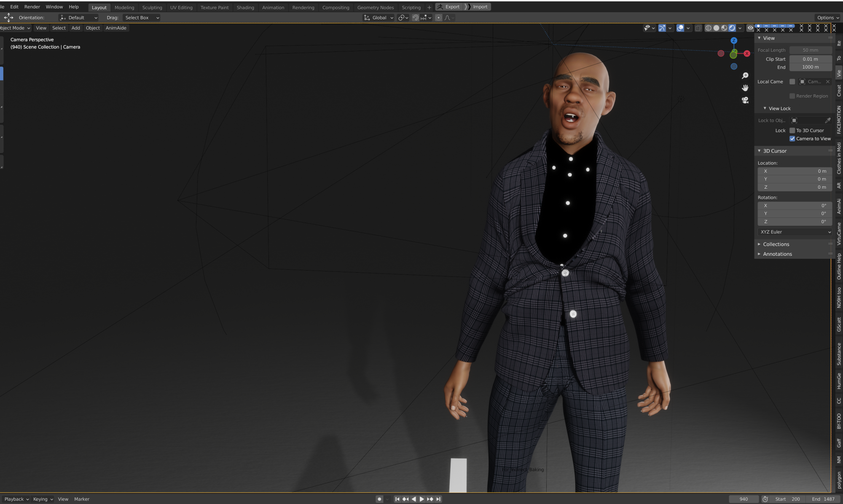Jump to the end frame
Screen dimensions: 843x504
pos(438,499)
